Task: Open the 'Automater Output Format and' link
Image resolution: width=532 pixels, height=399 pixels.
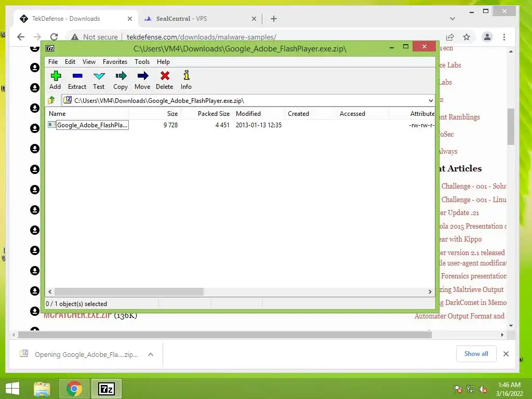Action: point(459,316)
